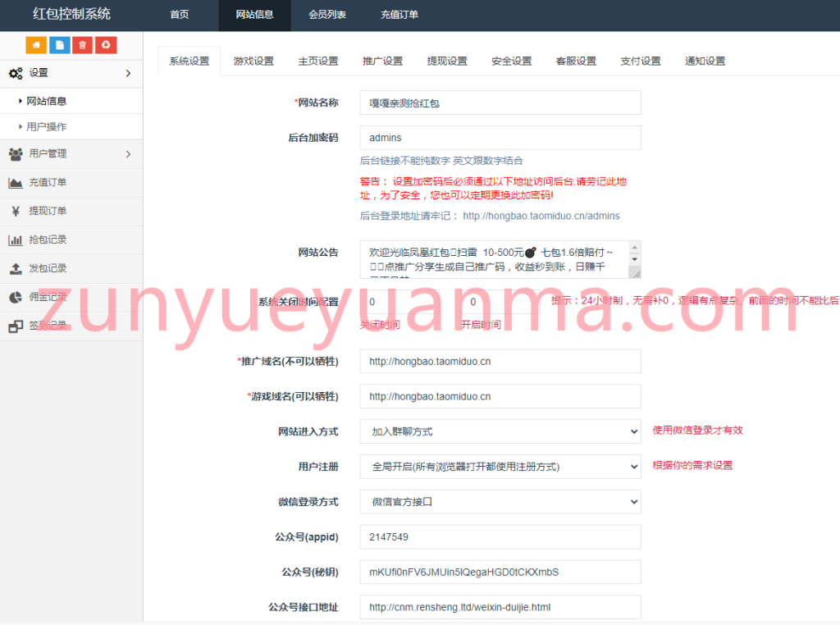Click the hint 根据你的需求设置

[x=692, y=465]
